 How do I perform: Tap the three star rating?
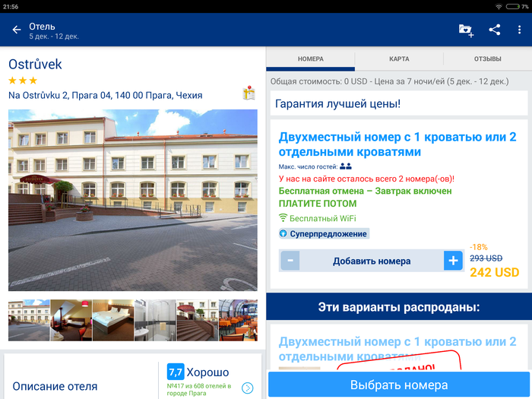(x=23, y=81)
